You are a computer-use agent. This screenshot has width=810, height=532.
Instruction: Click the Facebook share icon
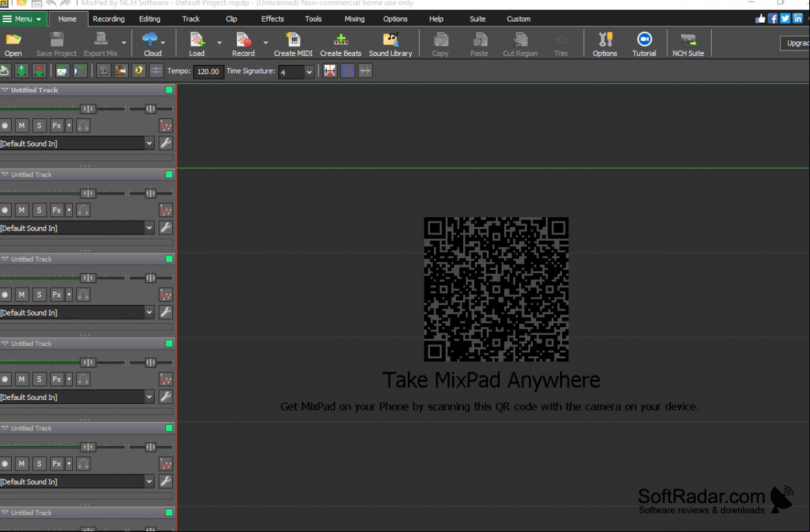tap(773, 19)
